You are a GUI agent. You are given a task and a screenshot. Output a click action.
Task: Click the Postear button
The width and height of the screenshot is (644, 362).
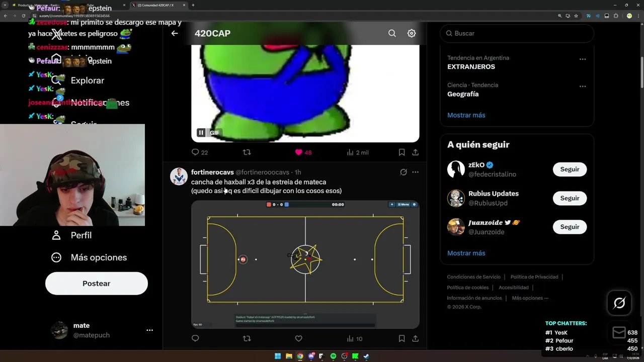pos(97,284)
